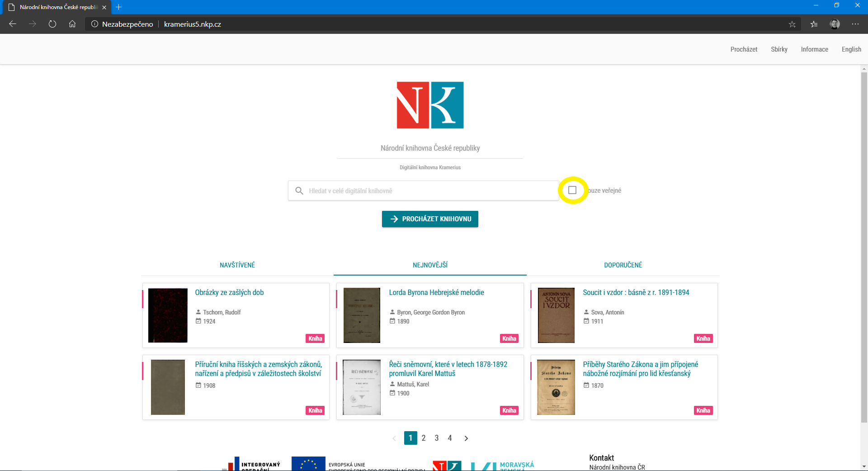The width and height of the screenshot is (868, 471).
Task: Open Sbírky in top navigation
Action: pyautogui.click(x=779, y=49)
